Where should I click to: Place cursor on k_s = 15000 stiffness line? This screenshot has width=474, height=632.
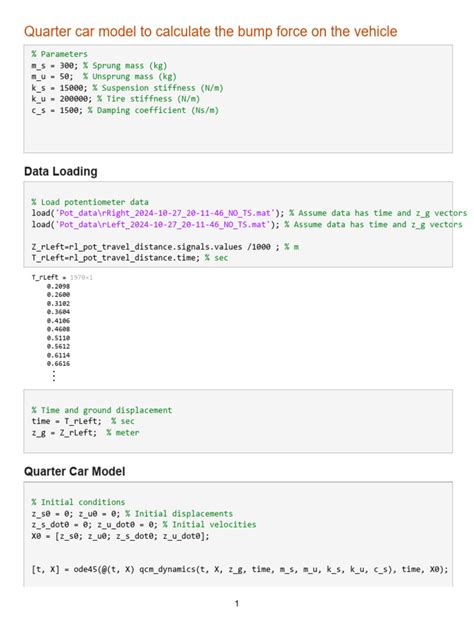click(x=127, y=88)
